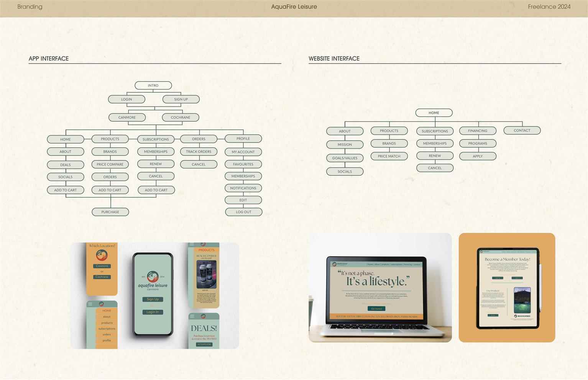The height and width of the screenshot is (380, 588).
Task: Tap Sign Up on the center phone
Action: (x=153, y=299)
